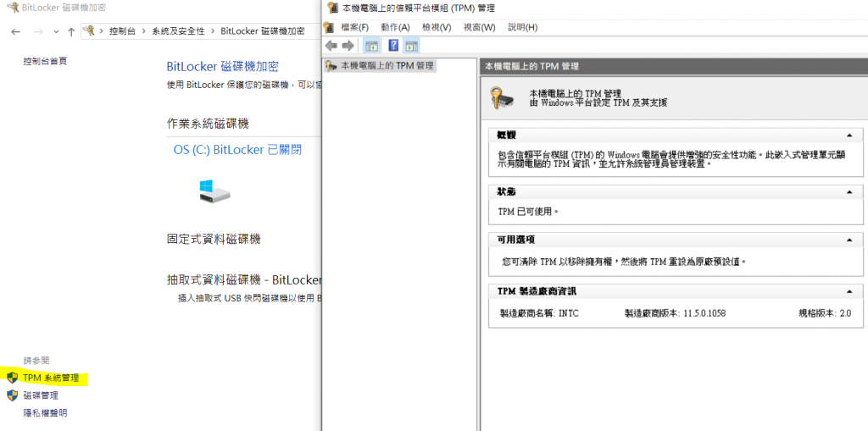The image size is (868, 431).
Task: Open TPM 系統管理 link
Action: click(51, 378)
